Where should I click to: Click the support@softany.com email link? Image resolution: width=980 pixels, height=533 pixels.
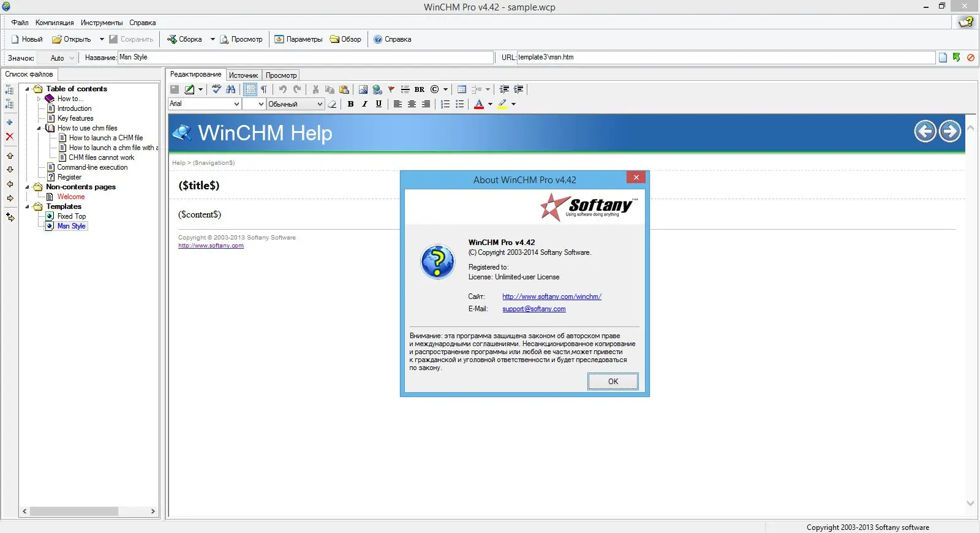534,309
